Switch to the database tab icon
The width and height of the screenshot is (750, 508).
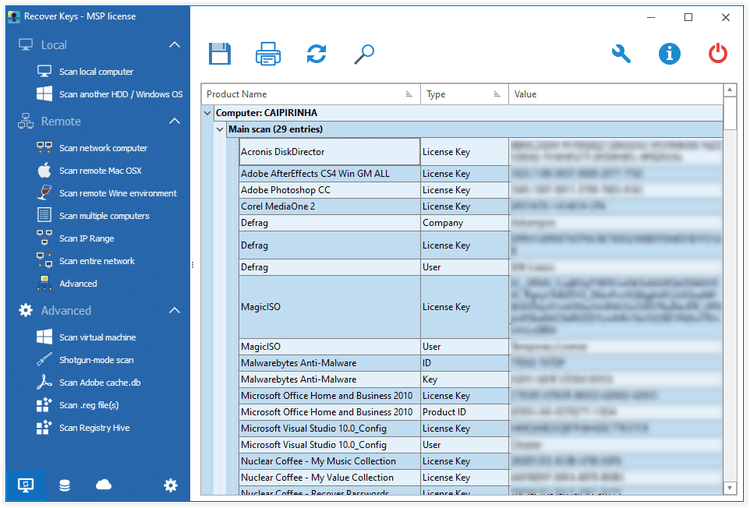(65, 485)
